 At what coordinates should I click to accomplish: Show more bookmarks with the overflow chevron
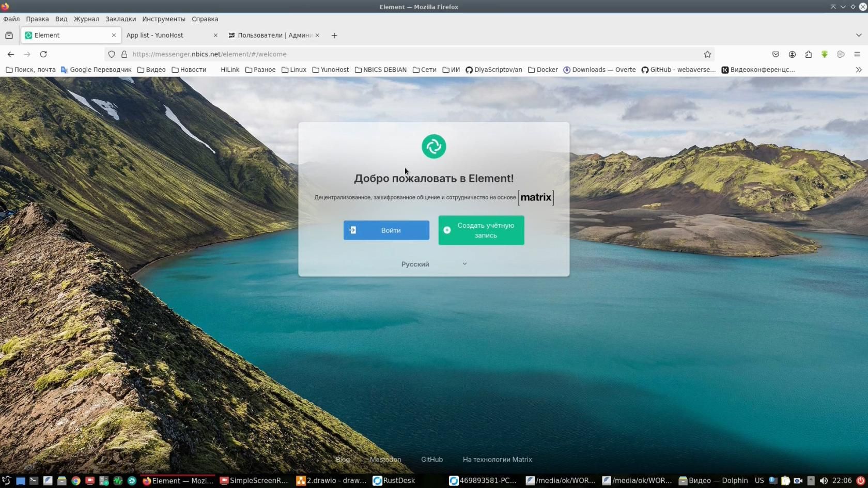click(x=858, y=70)
